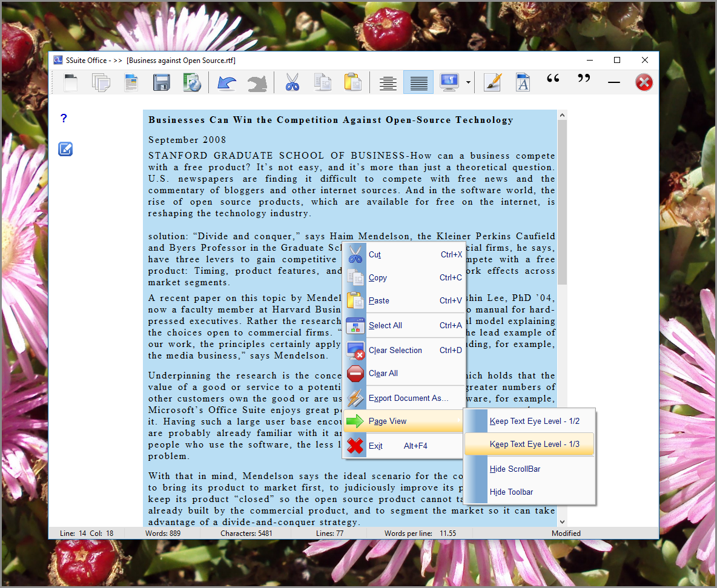The image size is (717, 588).
Task: Click the scissors Cut icon in toolbar
Action: click(292, 82)
